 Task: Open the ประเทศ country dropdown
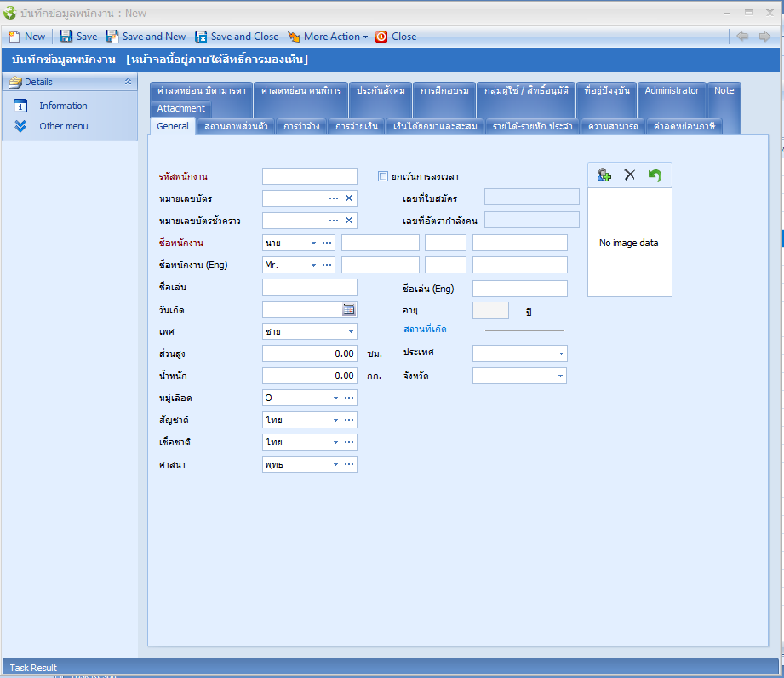[x=561, y=353]
